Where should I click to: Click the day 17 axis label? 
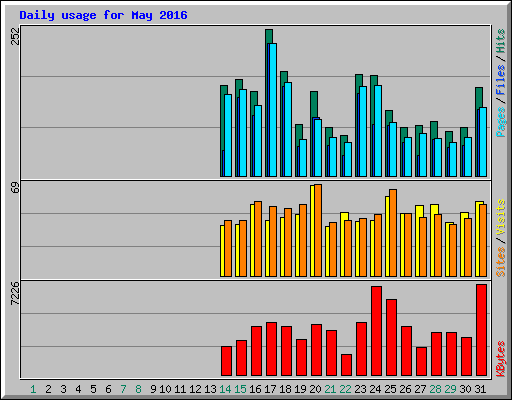pos(270,389)
